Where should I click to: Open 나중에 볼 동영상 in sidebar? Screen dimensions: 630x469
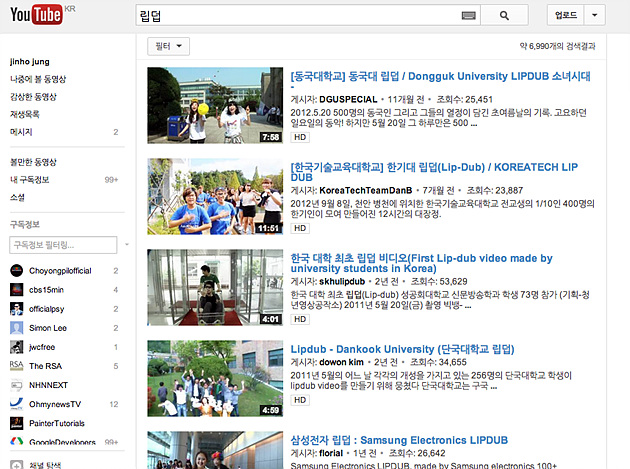[x=38, y=80]
